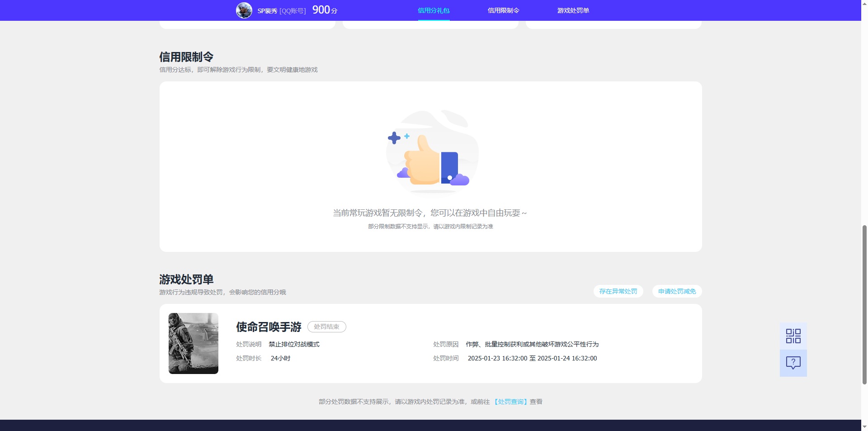868x431 pixels.
Task: Click 申请处罚减免 button
Action: [677, 291]
